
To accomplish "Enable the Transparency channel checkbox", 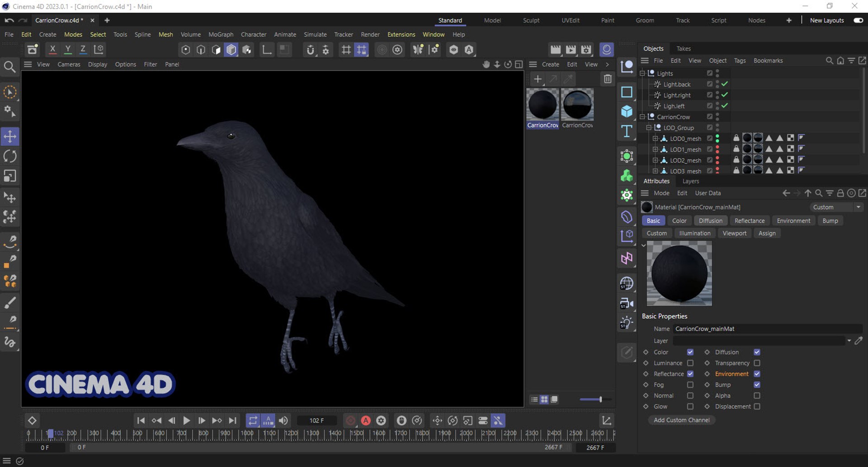I will click(757, 363).
